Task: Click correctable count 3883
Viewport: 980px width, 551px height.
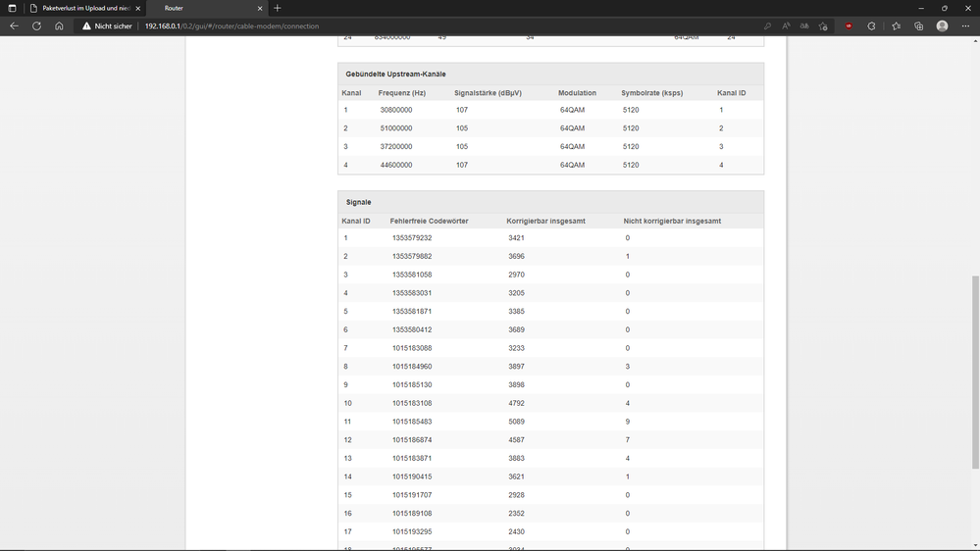Action: (516, 459)
